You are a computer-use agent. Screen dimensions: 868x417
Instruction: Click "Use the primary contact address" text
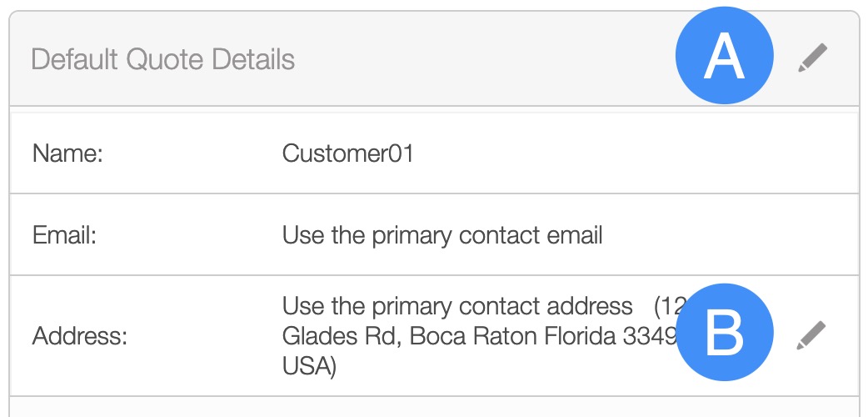tap(457, 306)
